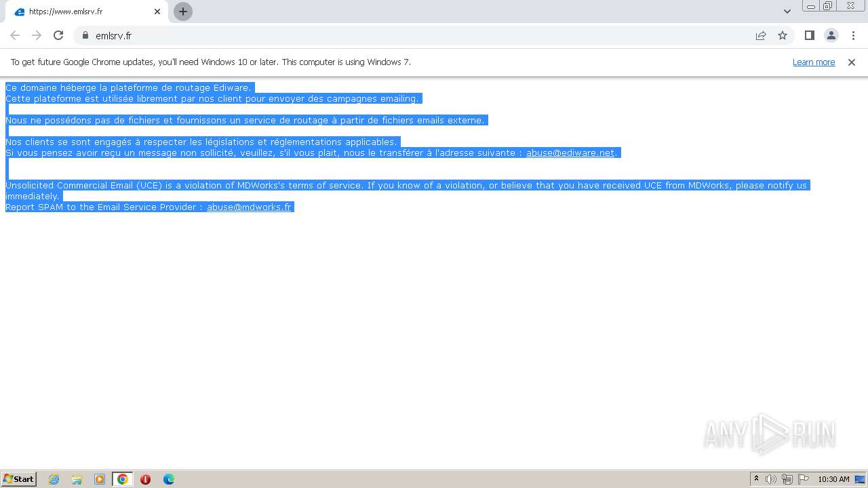Switch to Chrome in the taskbar
This screenshot has height=488, width=868.
[x=123, y=479]
